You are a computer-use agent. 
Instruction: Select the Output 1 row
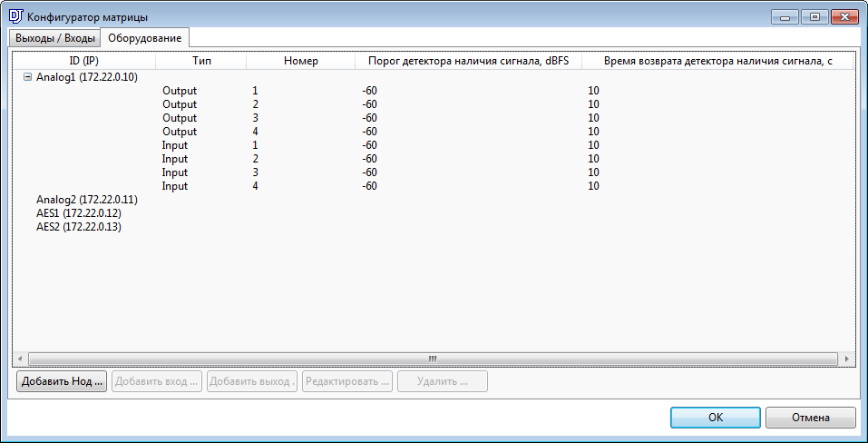pyautogui.click(x=180, y=91)
